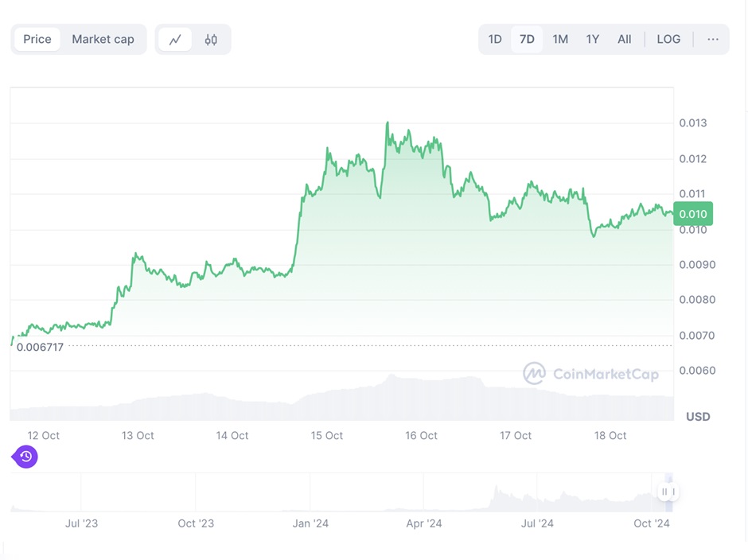Select the Price tab
Viewport: 748px width, 560px height.
[x=37, y=39]
